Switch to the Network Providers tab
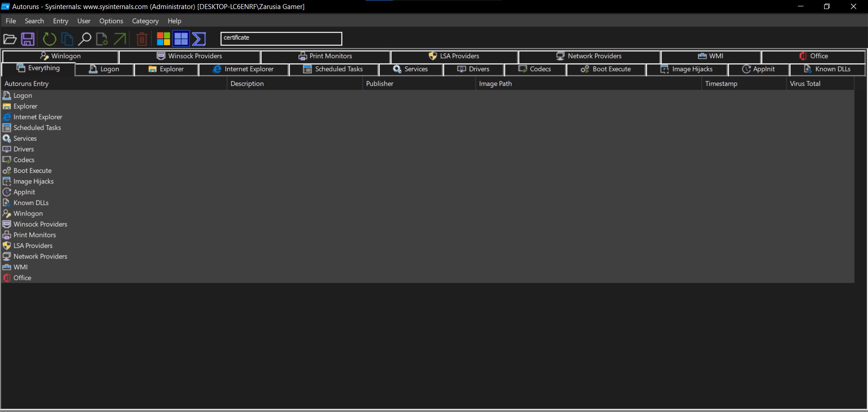 589,56
